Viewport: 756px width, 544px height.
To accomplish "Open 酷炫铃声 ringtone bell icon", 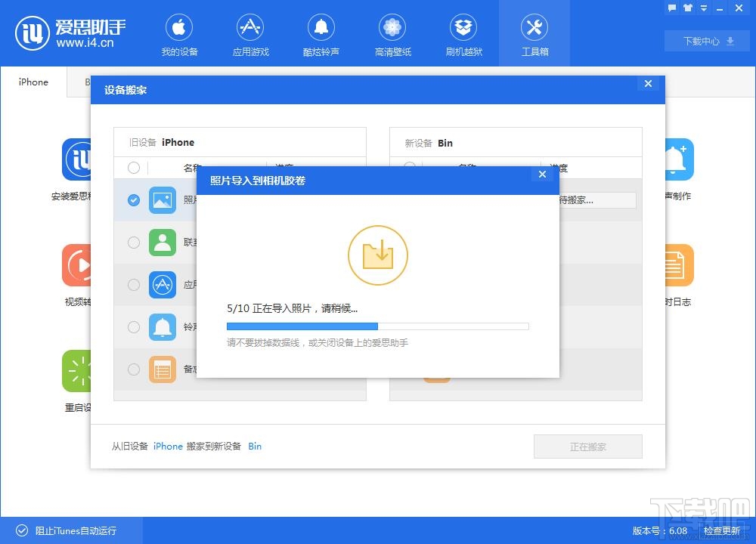I will (321, 33).
